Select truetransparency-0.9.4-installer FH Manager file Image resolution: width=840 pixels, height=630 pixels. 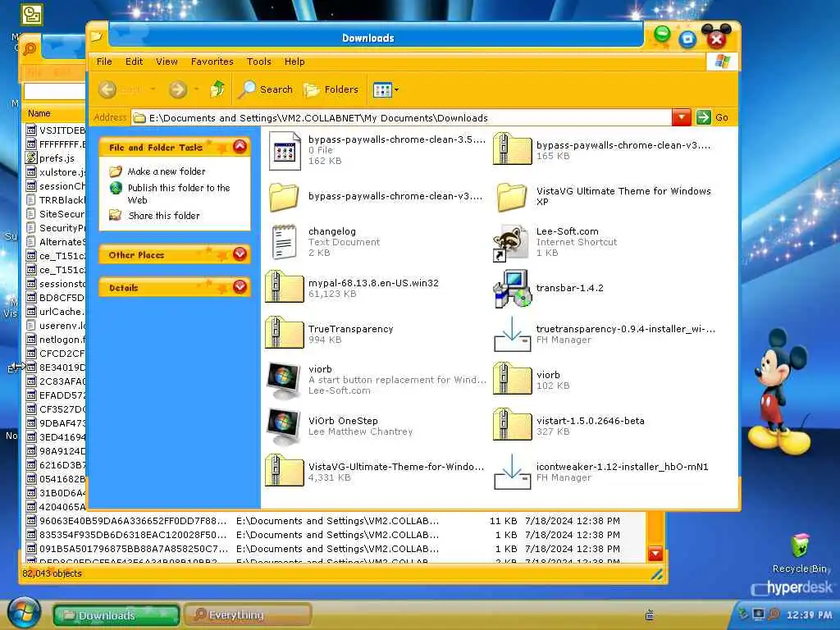(512, 335)
